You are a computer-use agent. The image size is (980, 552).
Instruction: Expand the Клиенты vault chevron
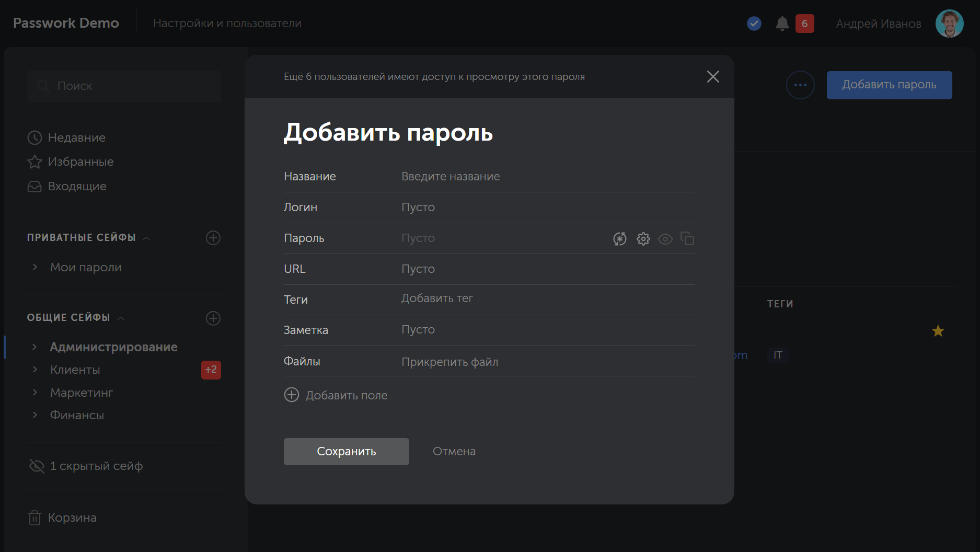pyautogui.click(x=35, y=370)
